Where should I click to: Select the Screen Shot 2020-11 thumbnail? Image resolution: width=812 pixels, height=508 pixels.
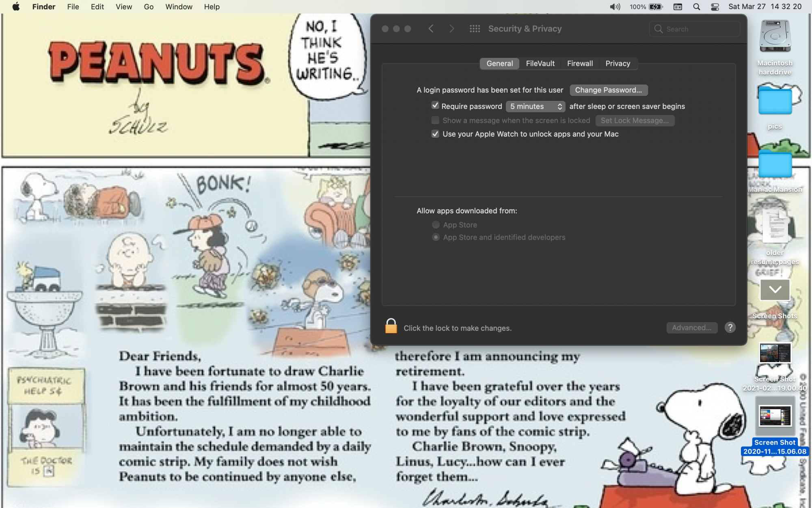(775, 416)
